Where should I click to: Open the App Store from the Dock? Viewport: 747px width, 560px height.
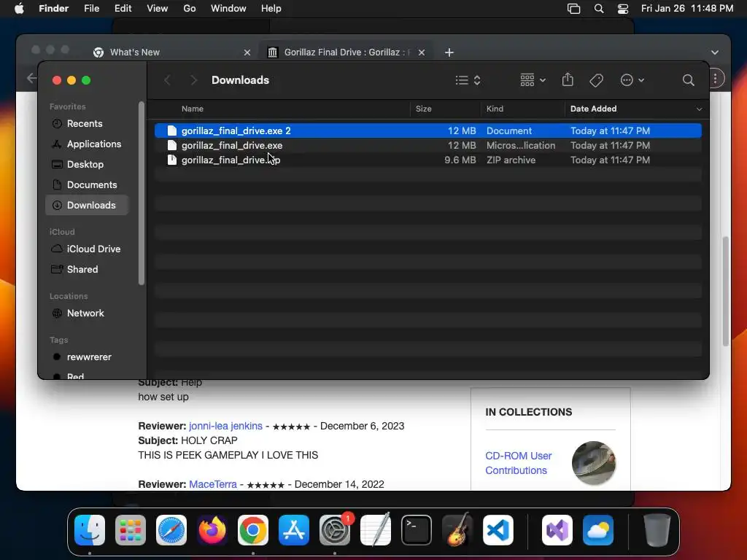click(293, 530)
